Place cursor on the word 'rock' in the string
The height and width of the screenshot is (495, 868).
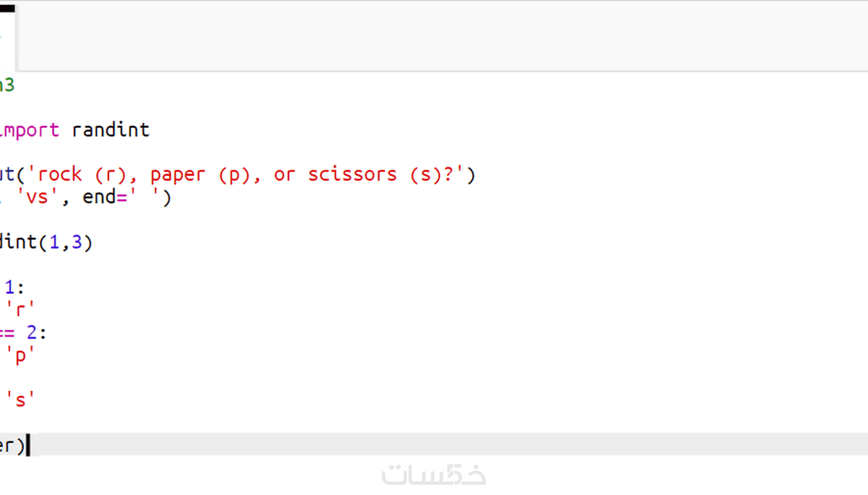click(x=59, y=175)
